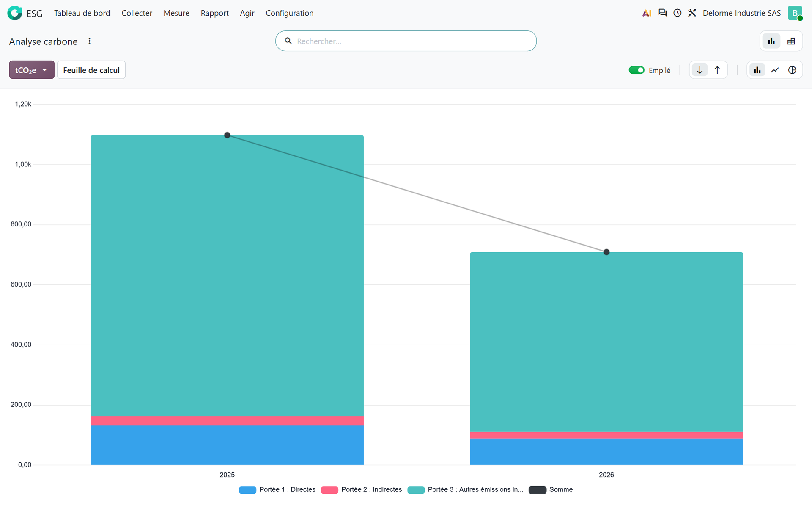
Task: Open the activities clock icon
Action: pos(678,13)
